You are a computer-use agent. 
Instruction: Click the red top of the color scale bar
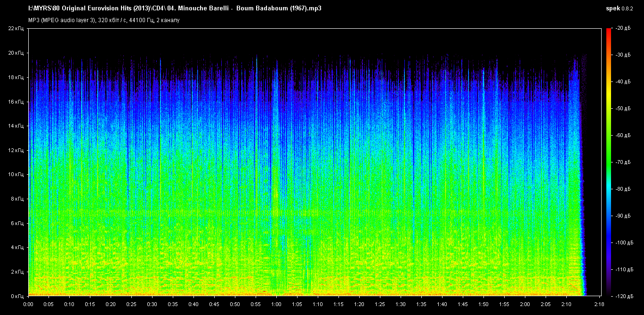pos(608,31)
